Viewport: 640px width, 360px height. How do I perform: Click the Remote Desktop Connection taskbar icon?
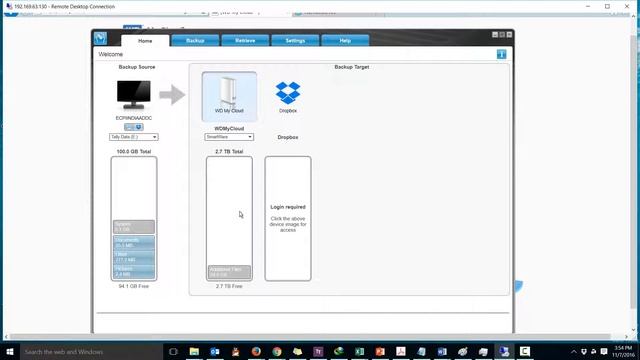point(504,351)
